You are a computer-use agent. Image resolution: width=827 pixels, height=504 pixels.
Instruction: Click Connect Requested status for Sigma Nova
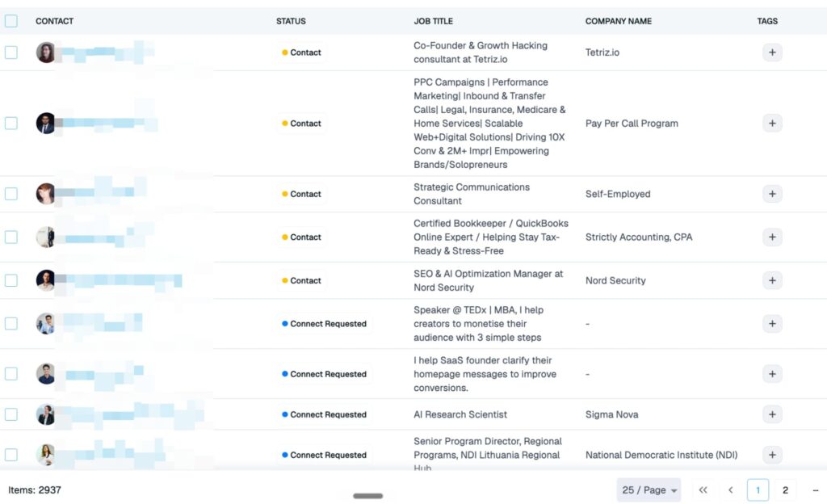(324, 414)
